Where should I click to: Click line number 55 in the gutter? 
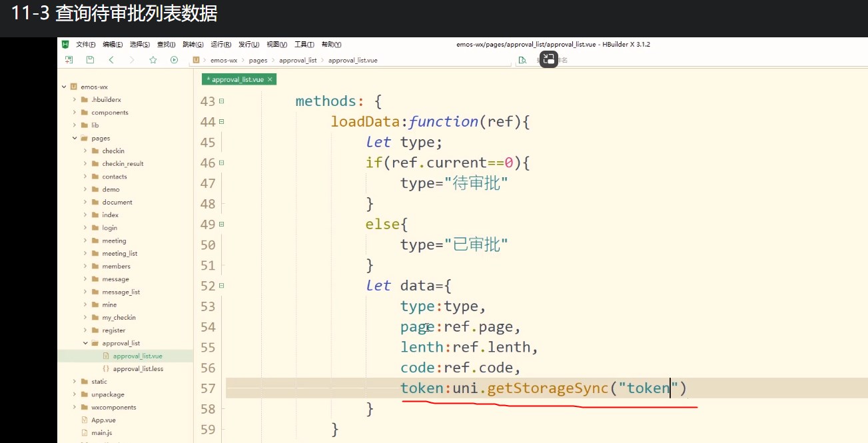coord(208,347)
